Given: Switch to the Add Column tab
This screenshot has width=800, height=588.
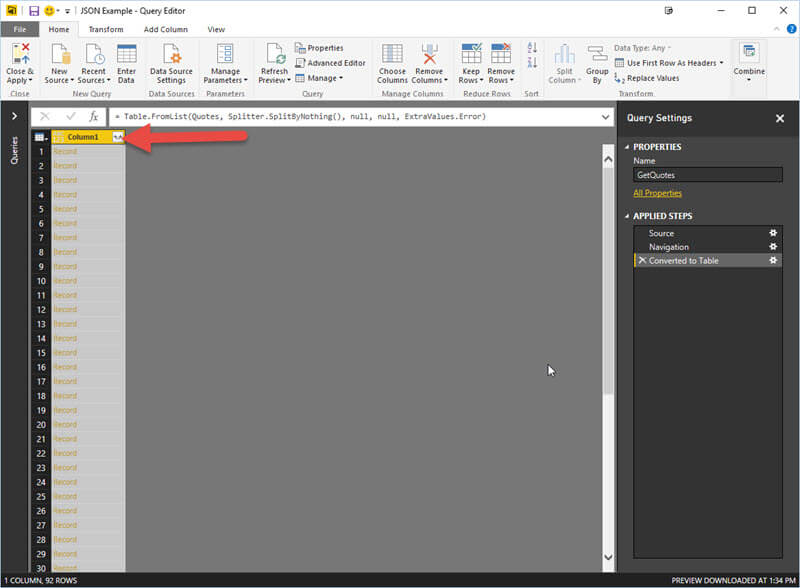Looking at the screenshot, I should pos(165,30).
